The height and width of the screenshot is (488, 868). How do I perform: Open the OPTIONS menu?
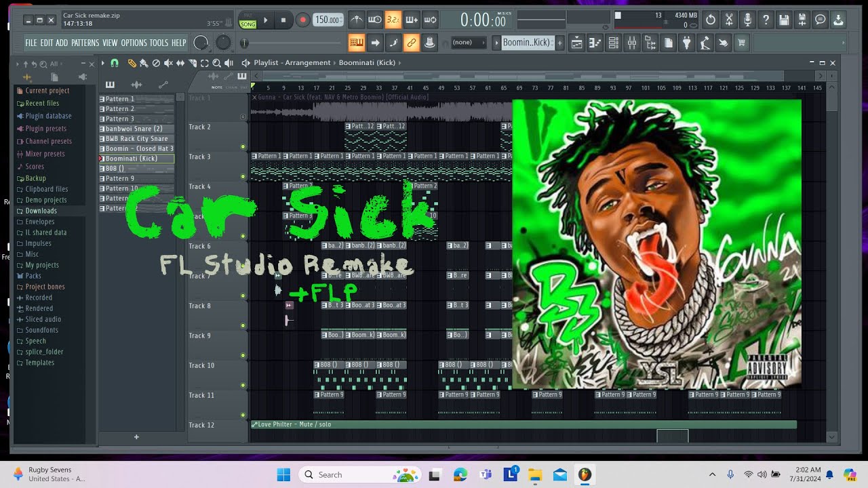pyautogui.click(x=134, y=43)
